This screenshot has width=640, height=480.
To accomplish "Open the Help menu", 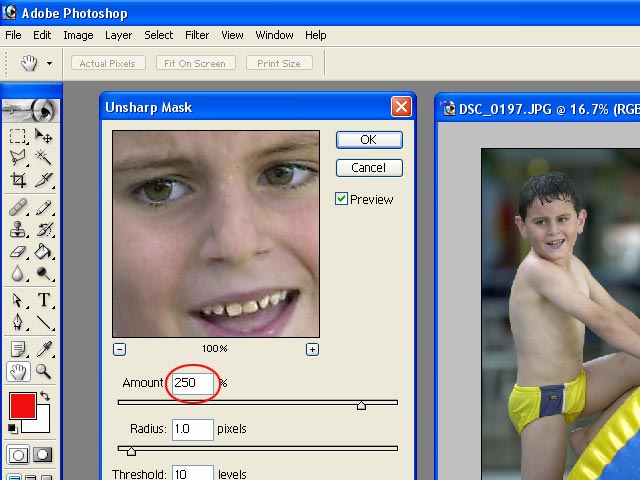I will click(x=316, y=35).
